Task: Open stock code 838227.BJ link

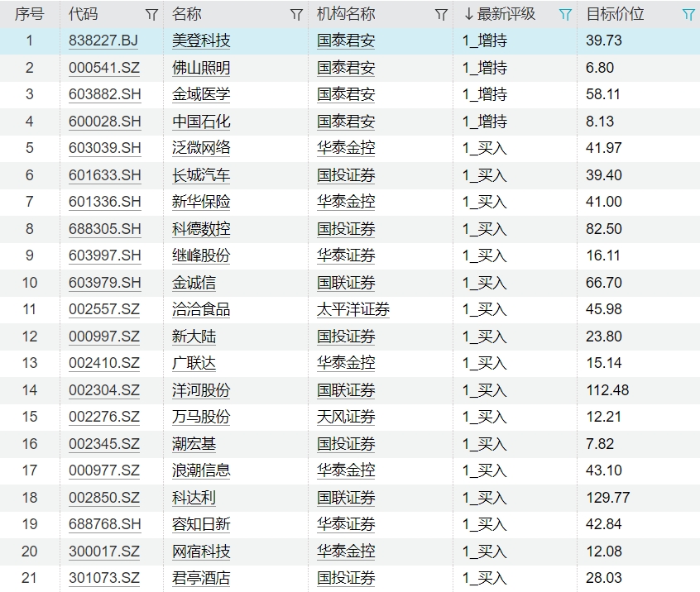Action: pyautogui.click(x=103, y=41)
